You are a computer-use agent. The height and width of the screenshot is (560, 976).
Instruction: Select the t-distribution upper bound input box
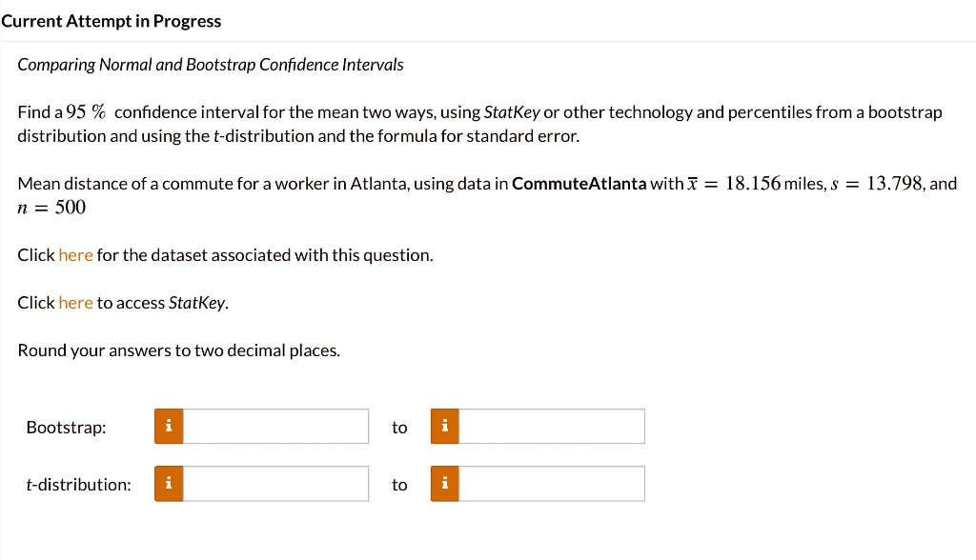tap(553, 484)
